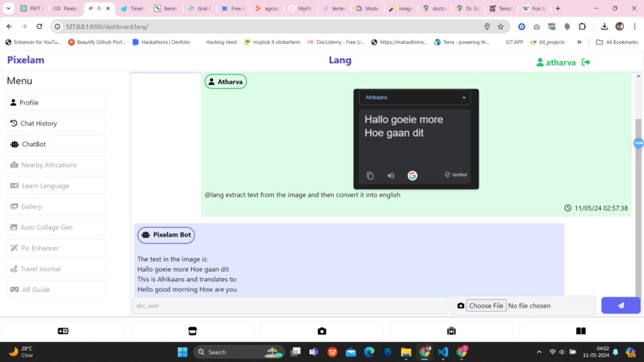Click the Atharva user badge

225,82
